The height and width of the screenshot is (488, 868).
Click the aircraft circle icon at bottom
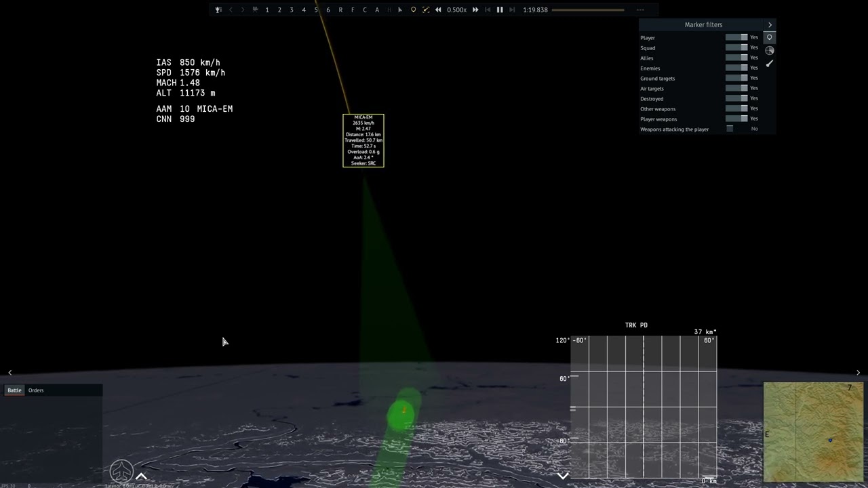pyautogui.click(x=122, y=471)
